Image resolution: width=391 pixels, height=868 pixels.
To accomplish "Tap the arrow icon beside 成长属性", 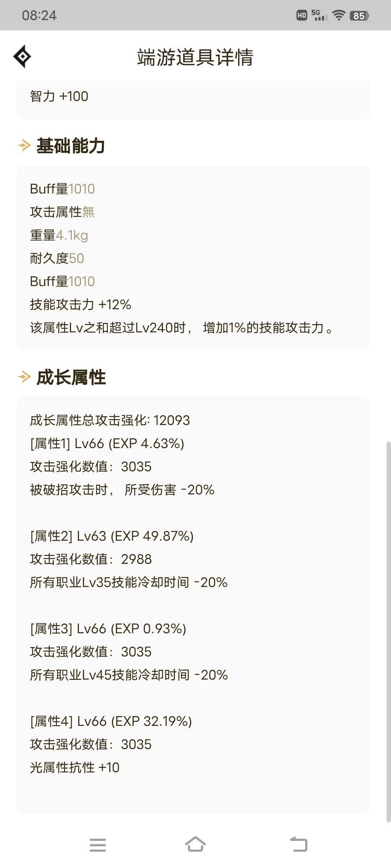I will (24, 377).
